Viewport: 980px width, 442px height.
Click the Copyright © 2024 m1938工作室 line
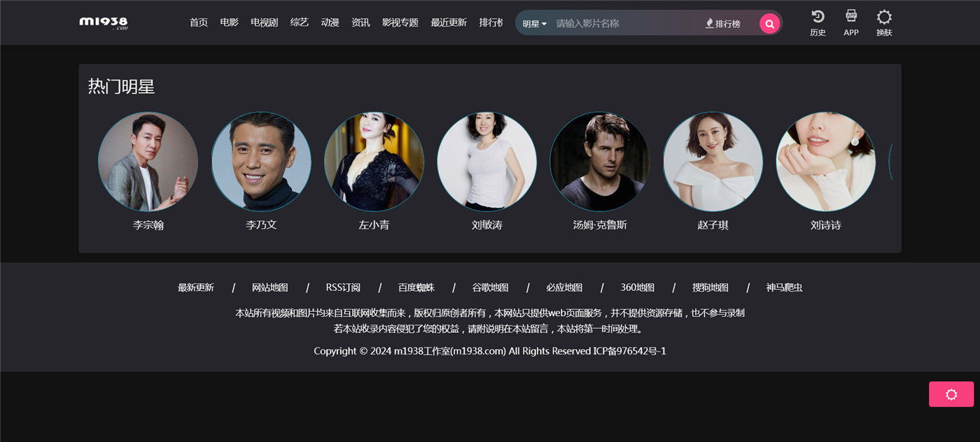pyautogui.click(x=490, y=351)
